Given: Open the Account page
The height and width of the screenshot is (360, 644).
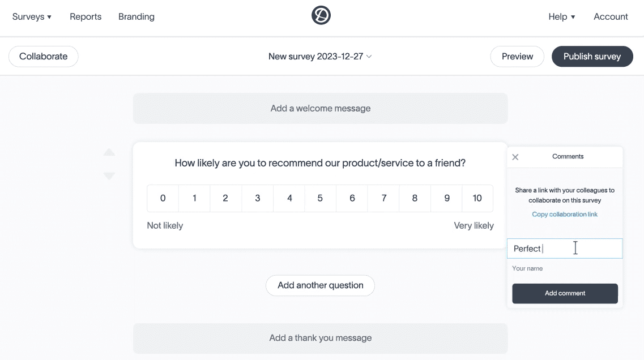Looking at the screenshot, I should pos(611,16).
